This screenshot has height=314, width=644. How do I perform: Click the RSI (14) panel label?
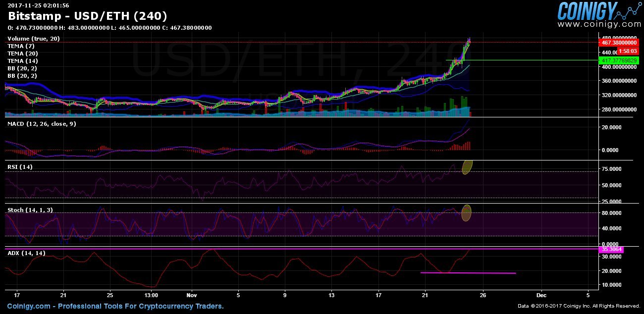(x=20, y=167)
